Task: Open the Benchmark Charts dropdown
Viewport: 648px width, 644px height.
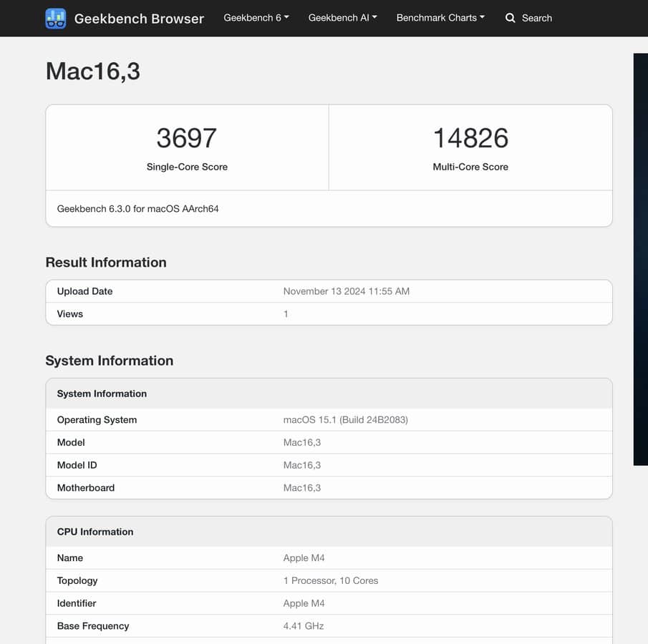Action: (x=440, y=18)
